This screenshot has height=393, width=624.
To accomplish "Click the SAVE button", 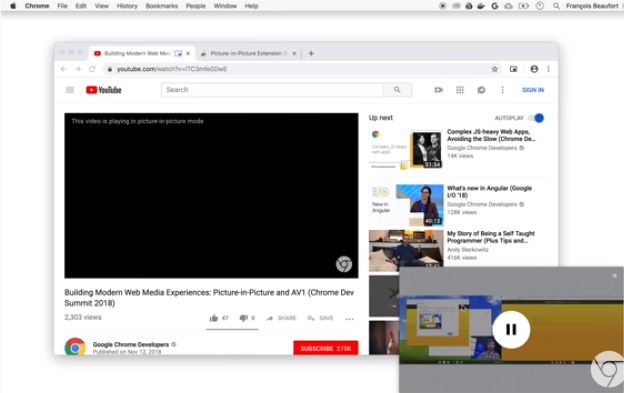I will click(x=320, y=318).
